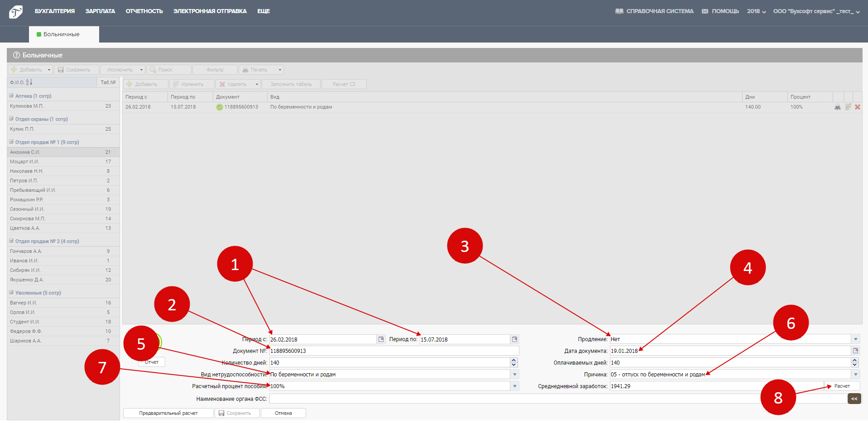Open the ЗАРПЛАТА menu

[100, 11]
